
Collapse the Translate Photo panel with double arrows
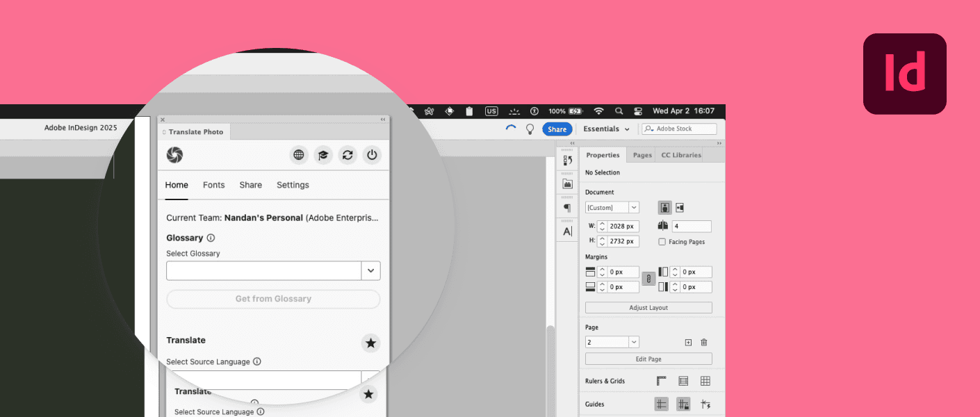pyautogui.click(x=383, y=120)
